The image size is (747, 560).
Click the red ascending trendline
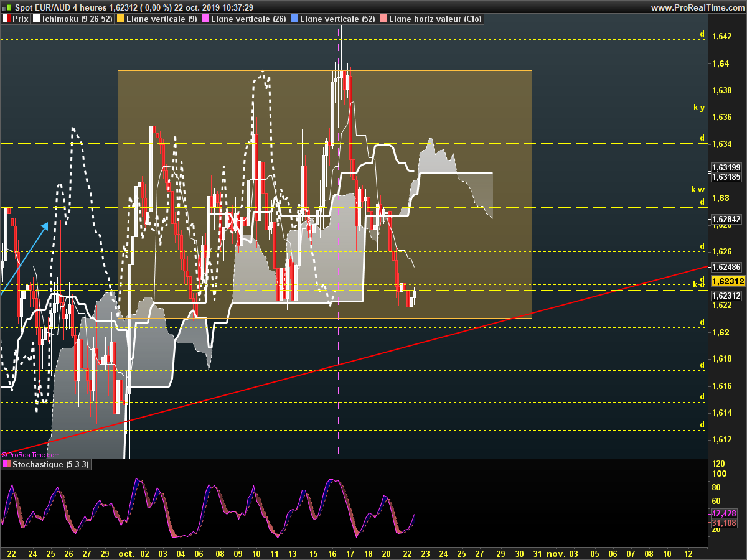coord(355,361)
